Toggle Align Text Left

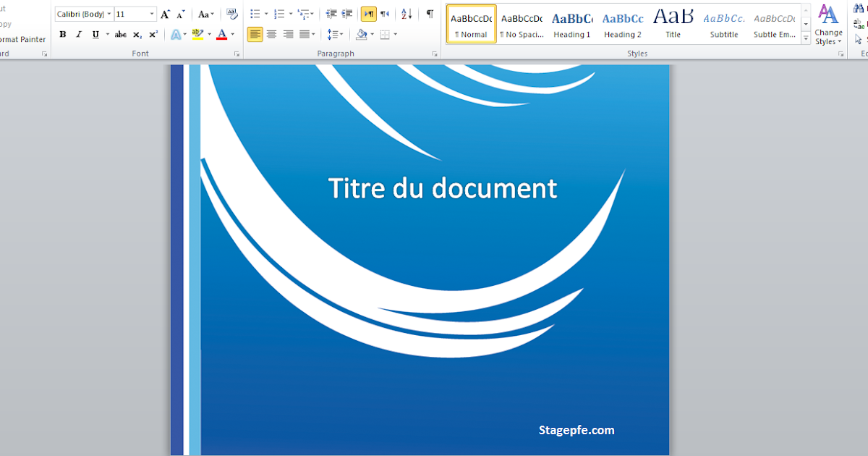click(255, 34)
